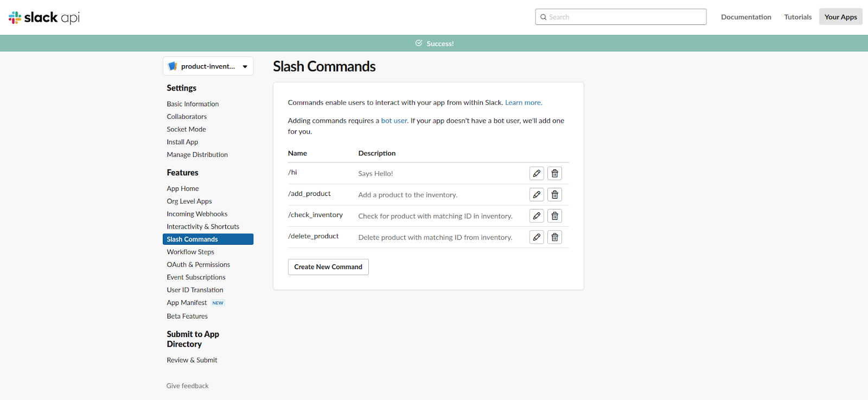This screenshot has height=400, width=868.
Task: Trash the /delete_product slash command
Action: (x=554, y=237)
